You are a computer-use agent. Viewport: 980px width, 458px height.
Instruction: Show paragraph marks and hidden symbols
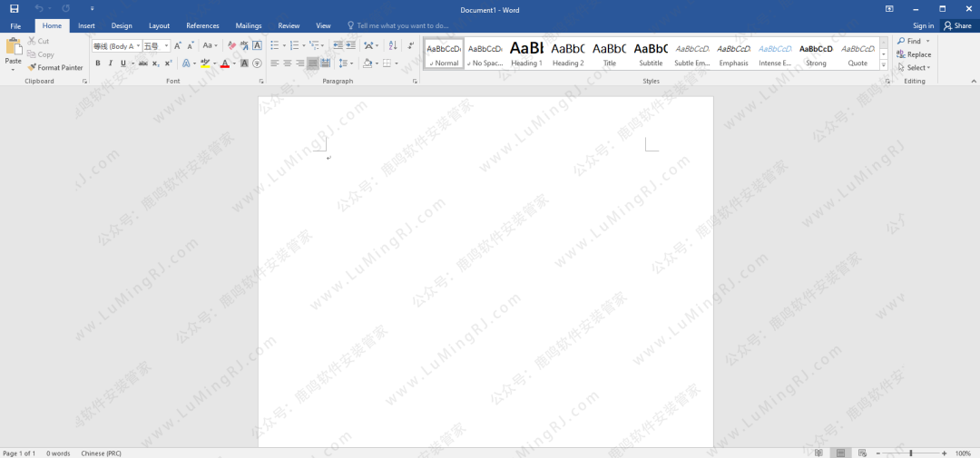(411, 45)
